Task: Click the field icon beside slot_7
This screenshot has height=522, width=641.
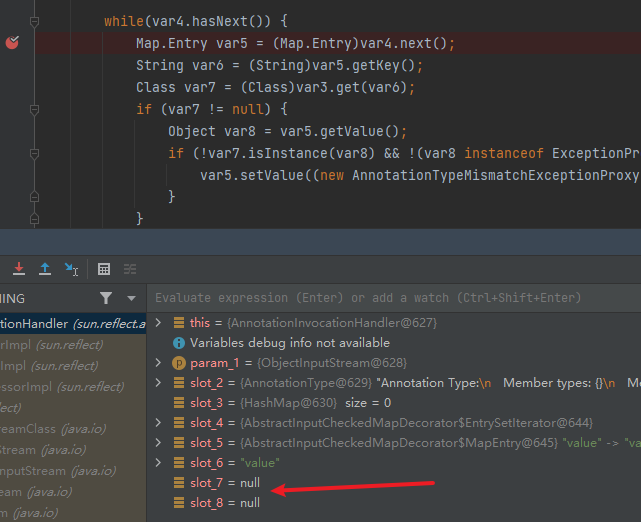Action: point(179,483)
